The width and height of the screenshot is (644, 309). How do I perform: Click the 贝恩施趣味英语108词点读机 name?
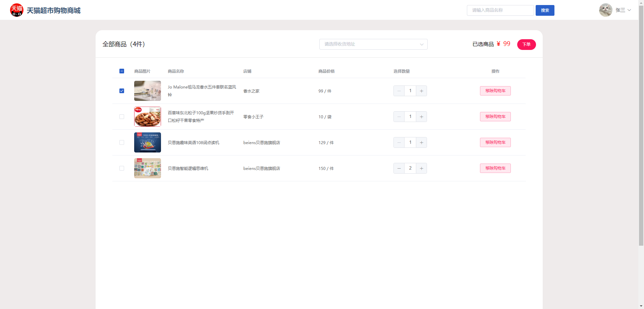point(194,142)
